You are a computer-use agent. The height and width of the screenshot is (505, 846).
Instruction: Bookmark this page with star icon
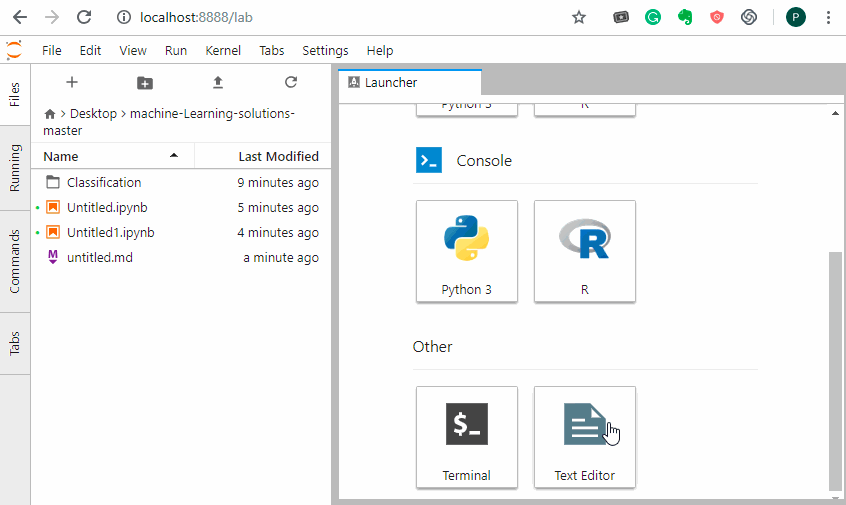pyautogui.click(x=578, y=17)
